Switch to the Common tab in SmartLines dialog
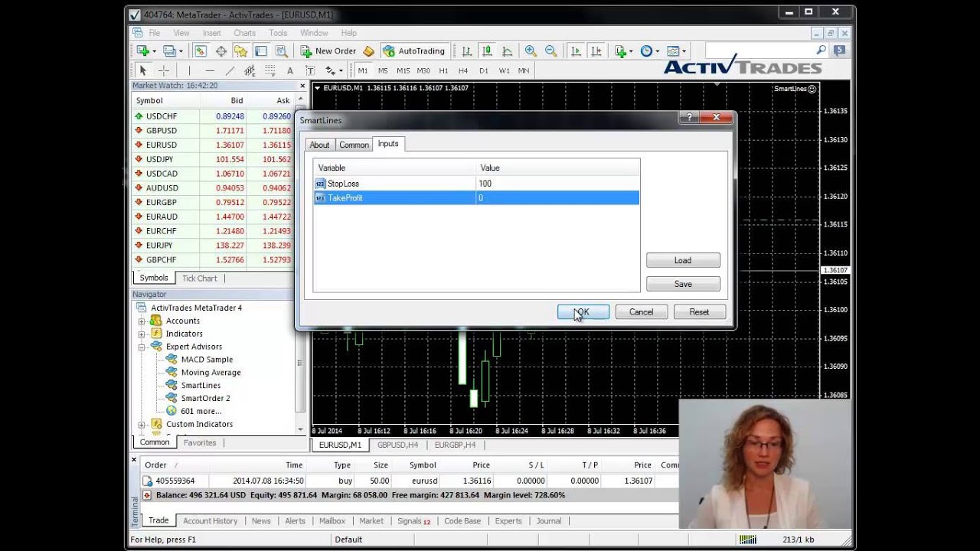Image resolution: width=980 pixels, height=551 pixels. (x=354, y=145)
